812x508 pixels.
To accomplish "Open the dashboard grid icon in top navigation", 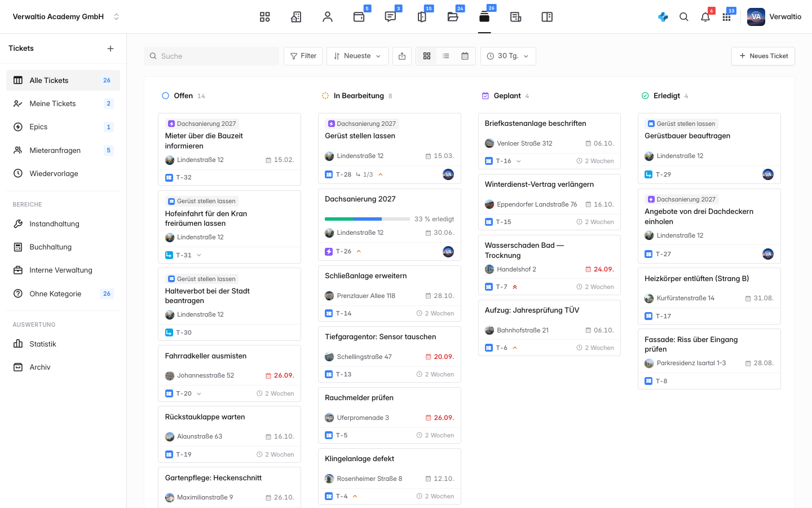I will (x=265, y=17).
